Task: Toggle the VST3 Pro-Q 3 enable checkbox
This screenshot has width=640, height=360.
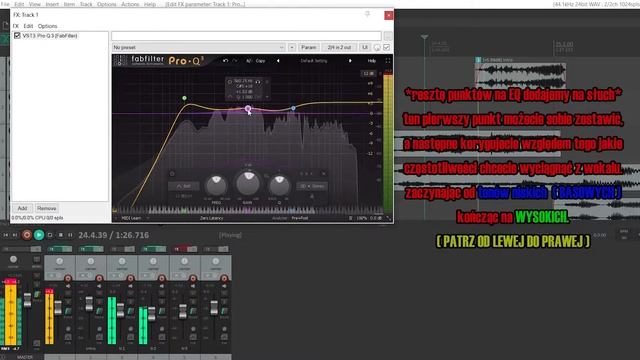Action: pos(17,36)
